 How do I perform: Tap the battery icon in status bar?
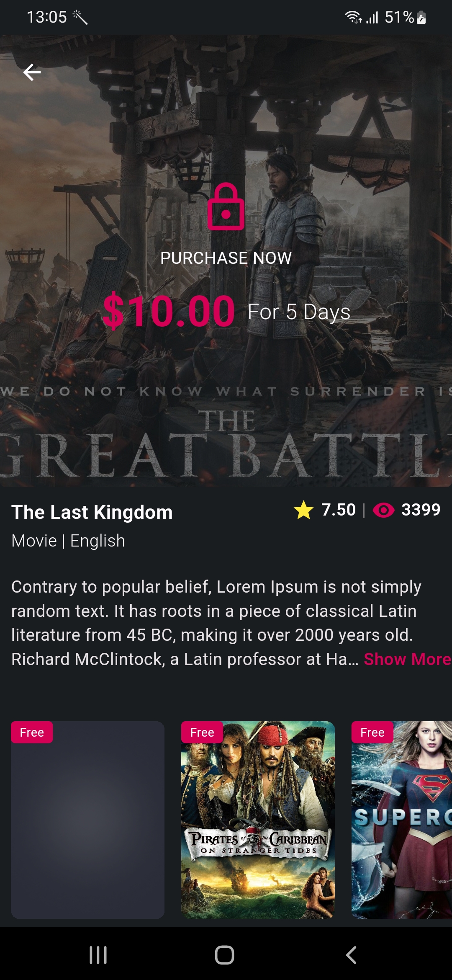(x=422, y=18)
